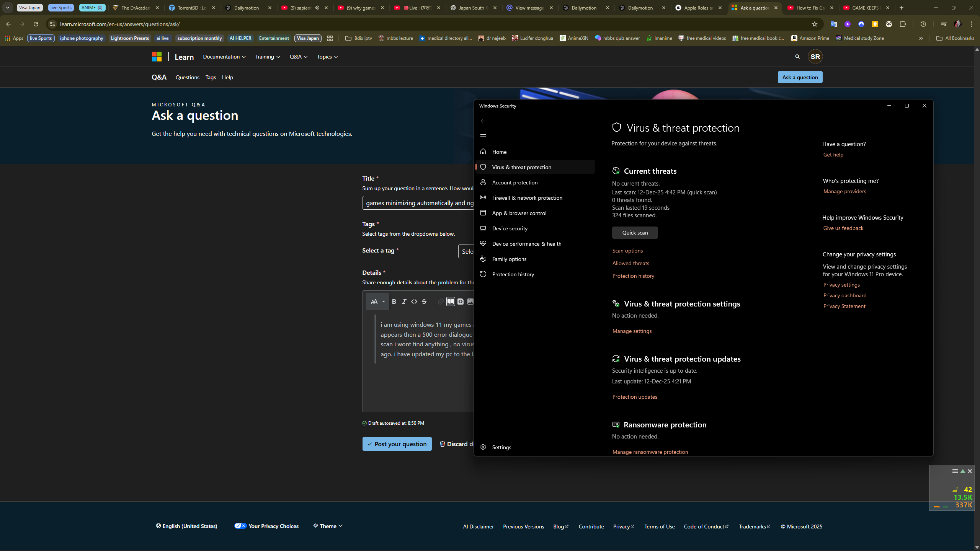Open the Windows Security hamburger navigation menu

pyautogui.click(x=483, y=136)
